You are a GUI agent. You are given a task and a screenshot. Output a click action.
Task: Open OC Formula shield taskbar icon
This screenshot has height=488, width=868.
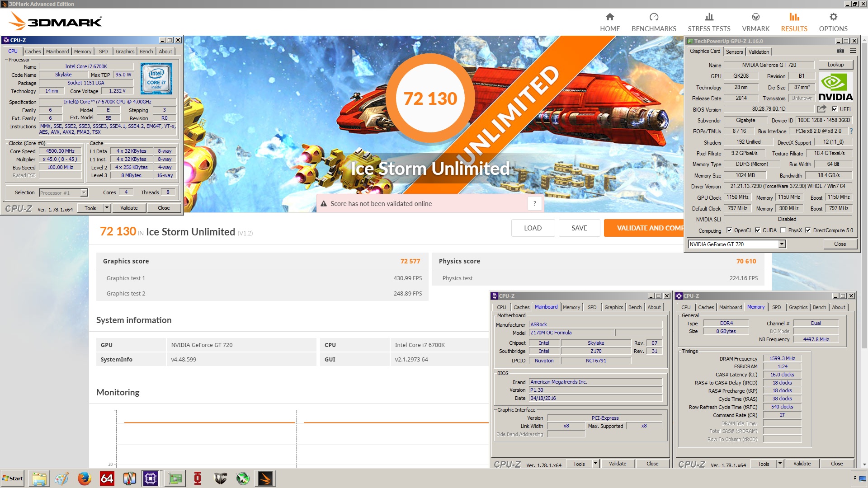pyautogui.click(x=220, y=479)
